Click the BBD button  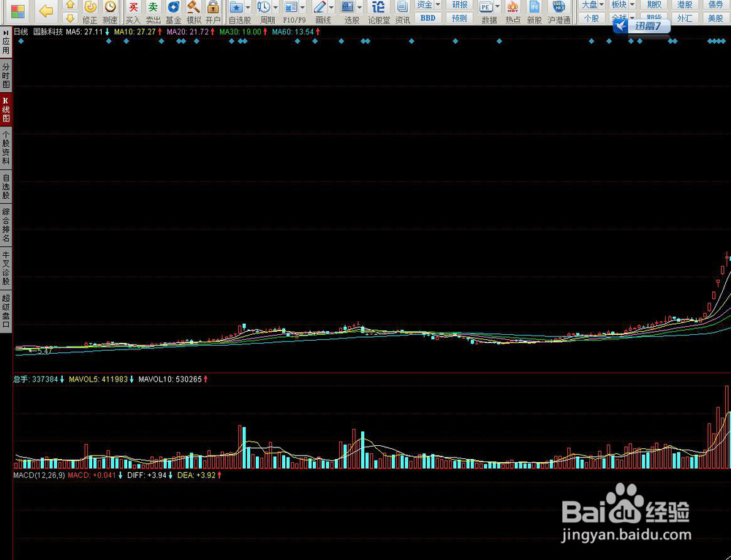coord(428,18)
